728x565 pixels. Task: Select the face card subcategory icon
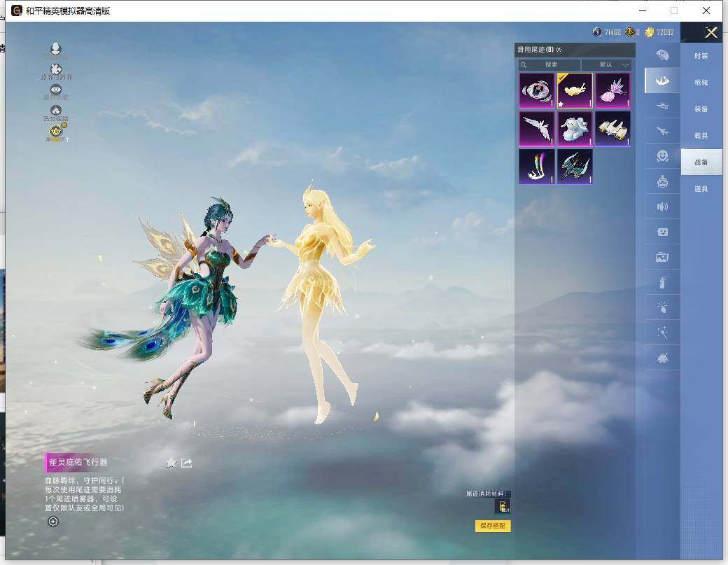tap(662, 232)
